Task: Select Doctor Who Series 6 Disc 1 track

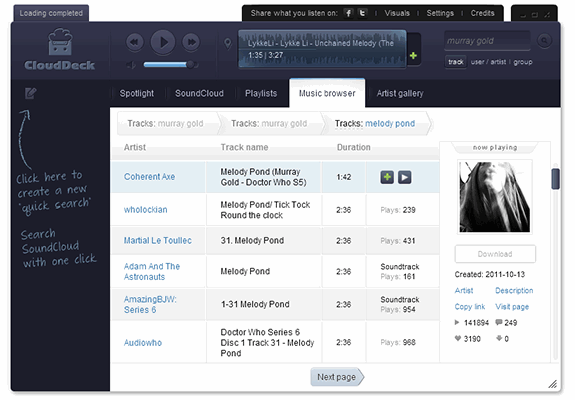Action: (x=267, y=342)
